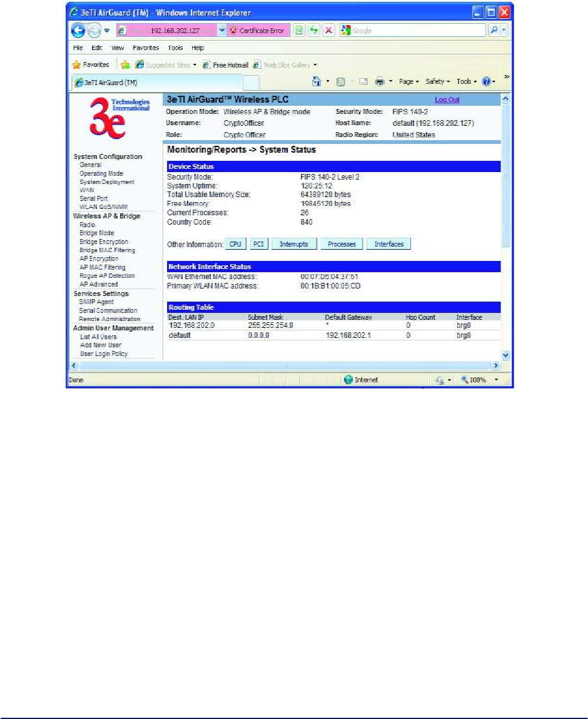Screen dimensions: 588x719
Task: Click the horizontal scrollbar right arrow
Action: pos(495,365)
